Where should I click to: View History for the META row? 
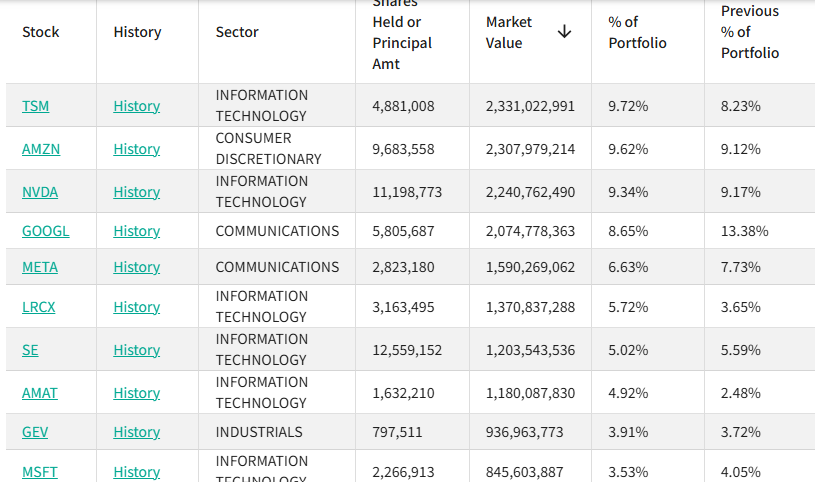point(137,267)
